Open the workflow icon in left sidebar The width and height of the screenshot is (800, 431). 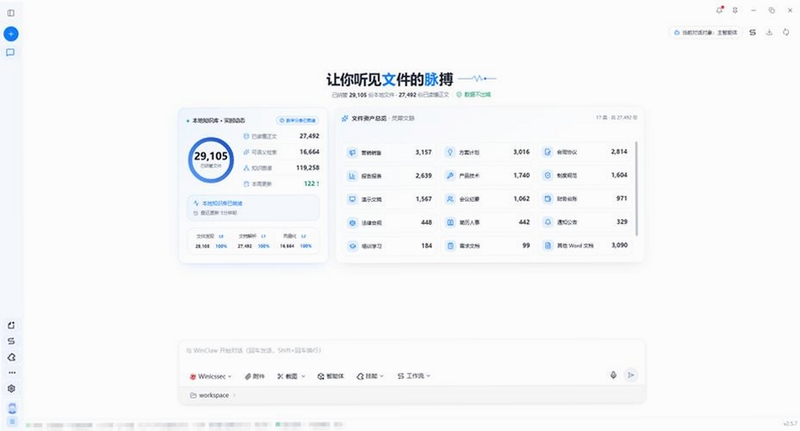[11, 341]
